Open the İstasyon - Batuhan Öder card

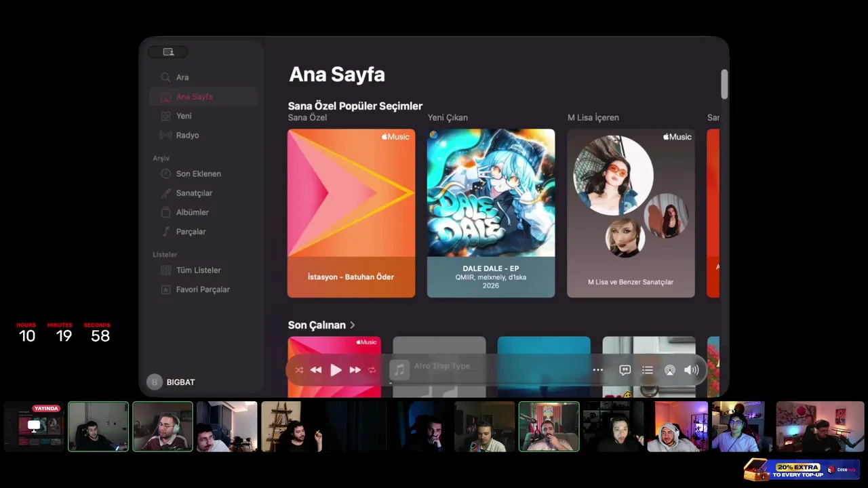tap(351, 213)
